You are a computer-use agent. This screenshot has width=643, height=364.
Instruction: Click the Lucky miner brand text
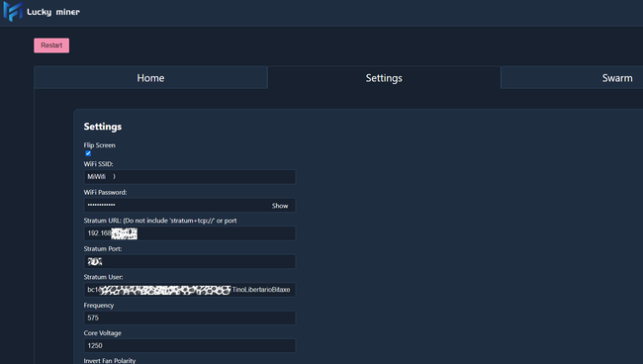(x=53, y=12)
